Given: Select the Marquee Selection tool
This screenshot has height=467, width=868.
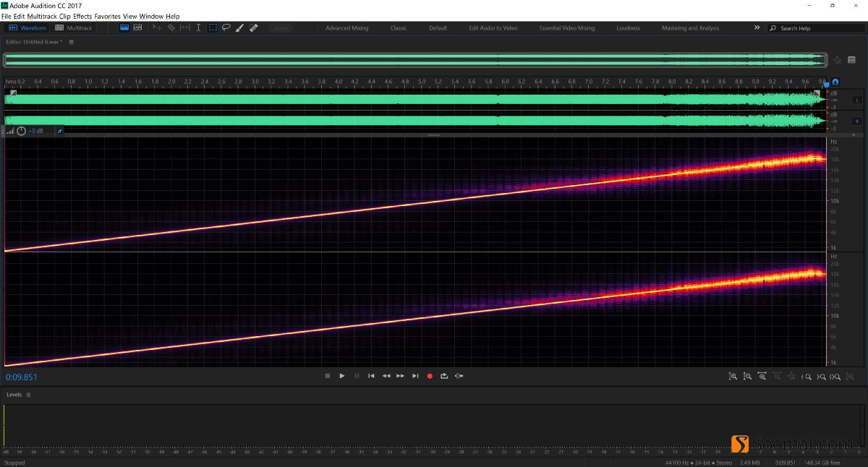Looking at the screenshot, I should point(213,27).
